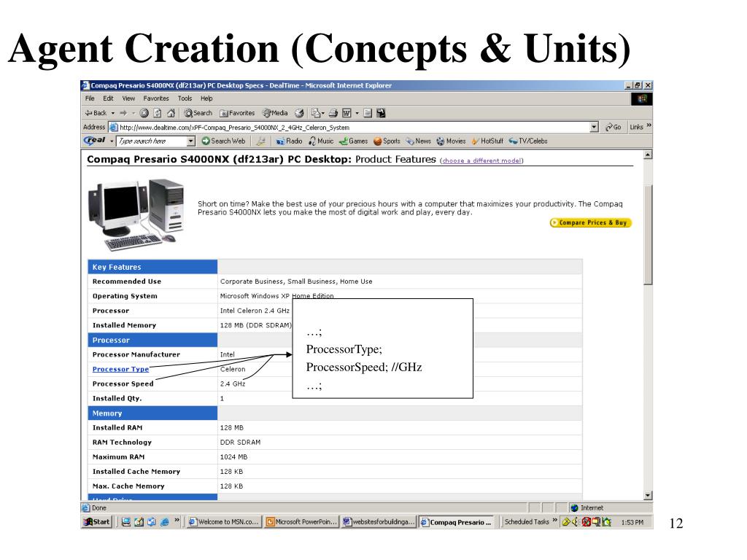747x560 pixels.
Task: Launch Internet Explorer from Quick Launch
Action: click(164, 522)
